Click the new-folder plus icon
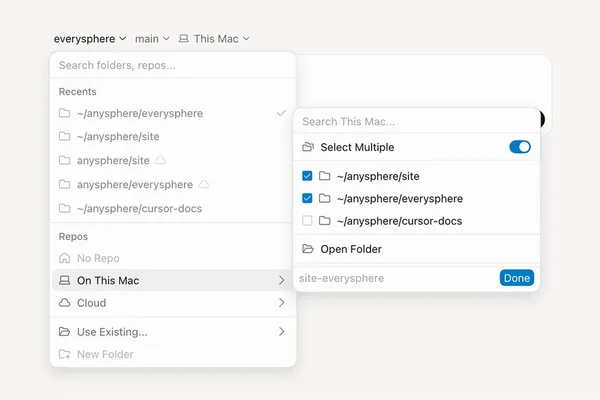 point(64,354)
